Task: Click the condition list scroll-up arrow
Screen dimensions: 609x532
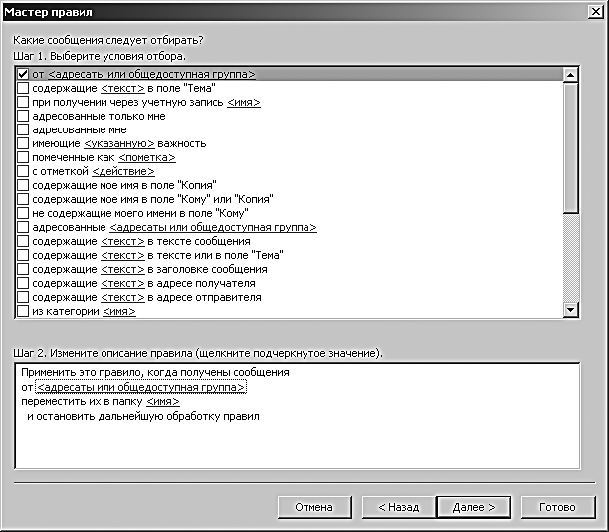Action: pos(570,75)
